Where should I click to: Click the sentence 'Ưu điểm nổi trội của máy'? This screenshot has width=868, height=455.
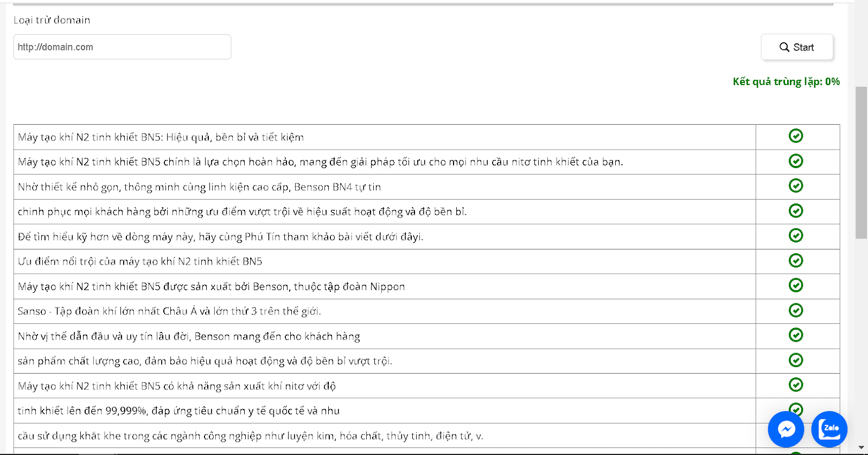click(140, 261)
